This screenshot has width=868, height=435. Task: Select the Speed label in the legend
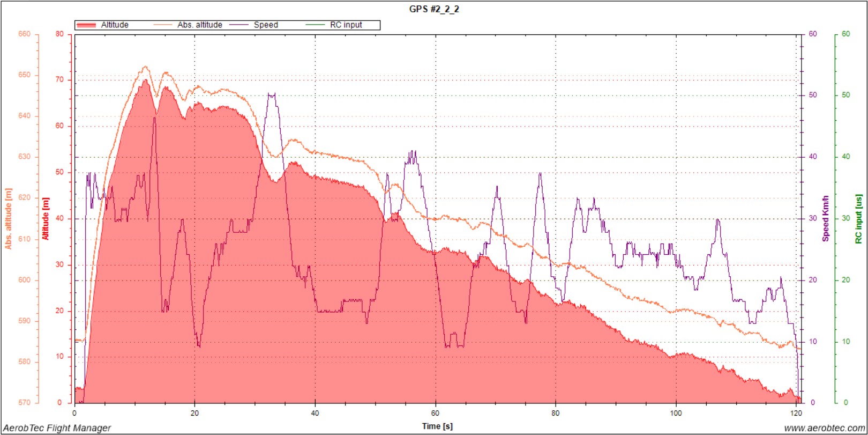[266, 25]
